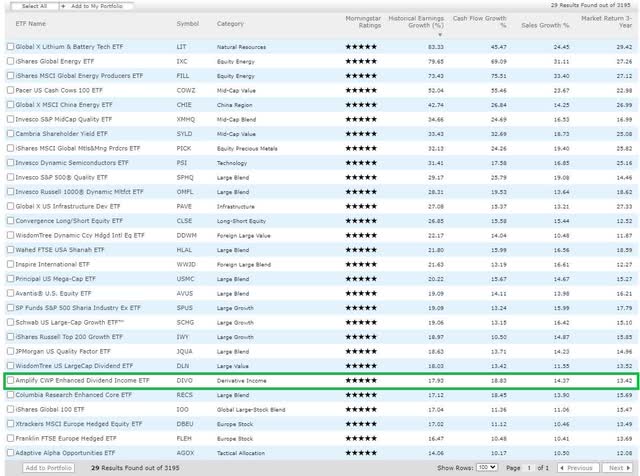Sort by Historical Earnings Growth column
640x476 pixels.
(x=416, y=22)
